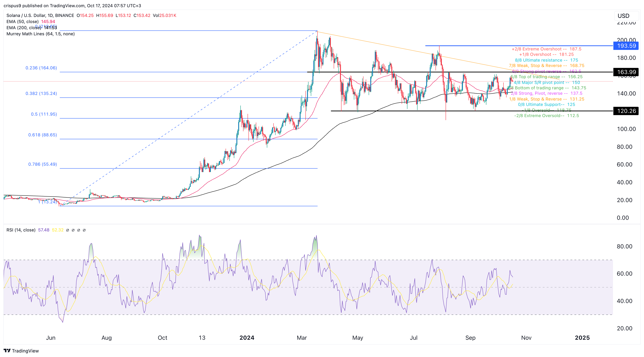This screenshot has width=644, height=357.
Task: Click the published-by crispus9 header text
Action: coord(72,6)
